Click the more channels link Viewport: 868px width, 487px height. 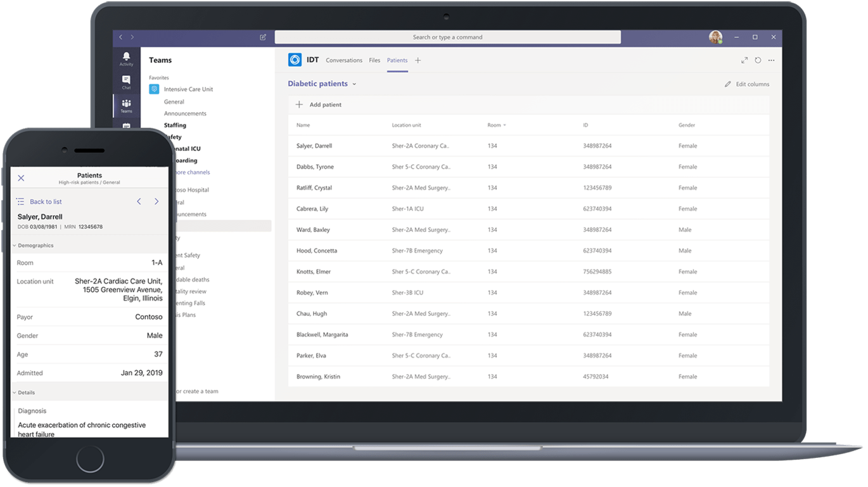192,172
